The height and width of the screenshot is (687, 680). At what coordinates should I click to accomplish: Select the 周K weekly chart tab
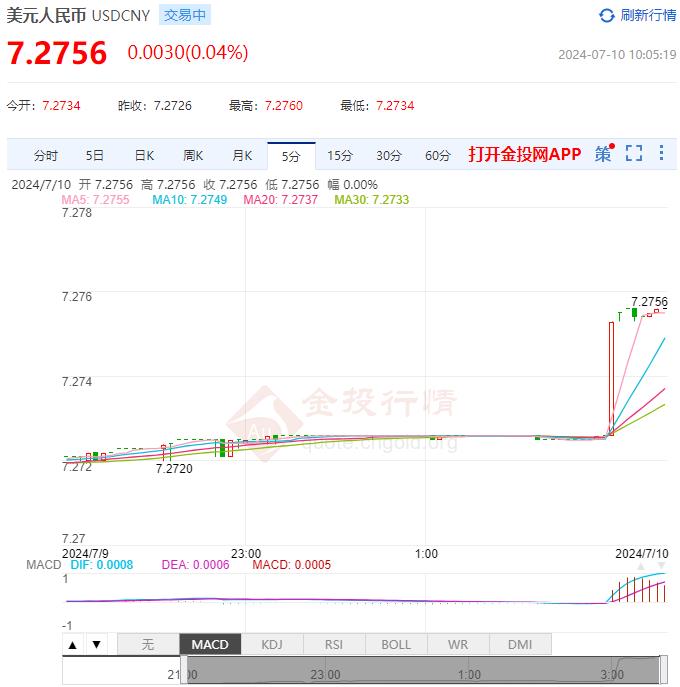tap(193, 155)
